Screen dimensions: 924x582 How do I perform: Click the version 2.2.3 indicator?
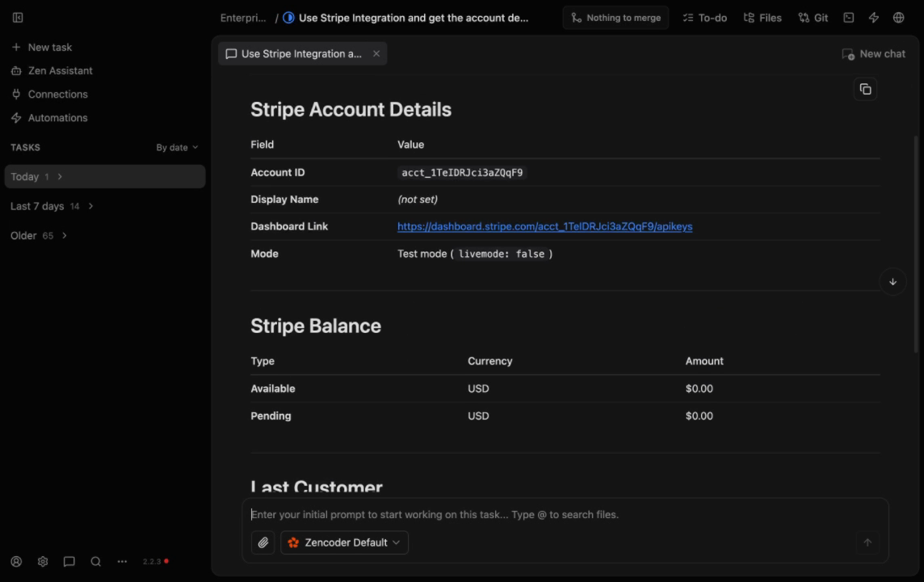coord(156,561)
